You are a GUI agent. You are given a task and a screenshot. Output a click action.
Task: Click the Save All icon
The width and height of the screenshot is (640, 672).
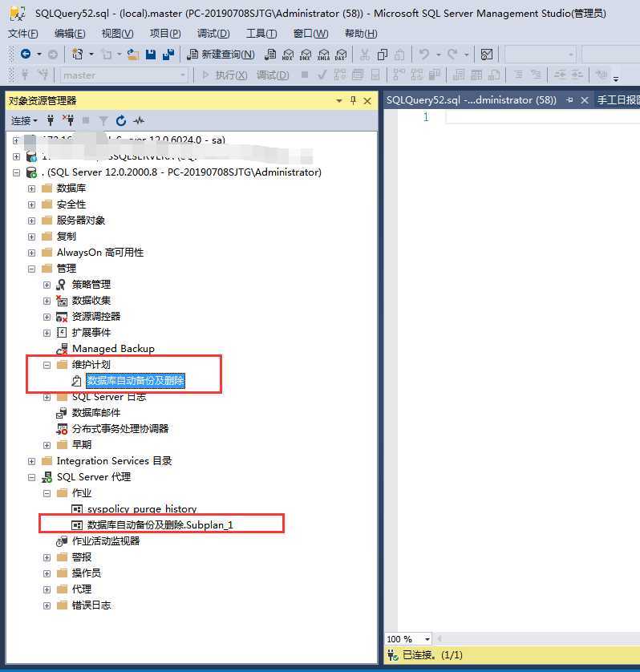pos(168,55)
